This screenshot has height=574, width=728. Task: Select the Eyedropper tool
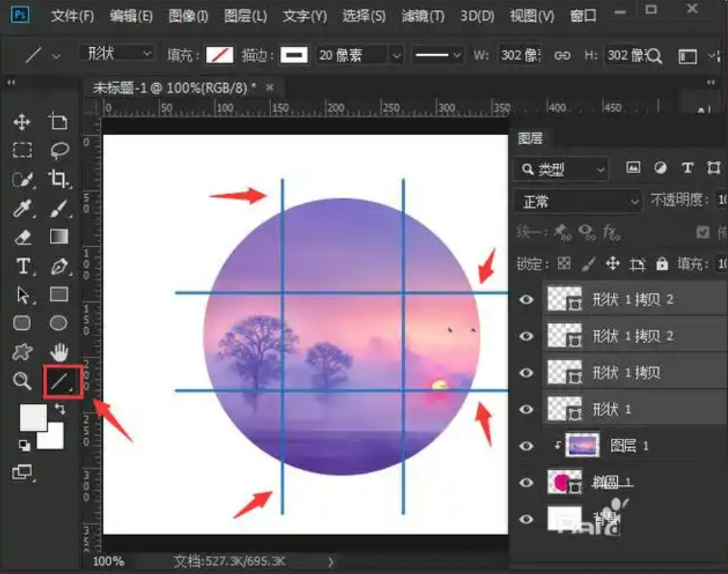[23, 209]
